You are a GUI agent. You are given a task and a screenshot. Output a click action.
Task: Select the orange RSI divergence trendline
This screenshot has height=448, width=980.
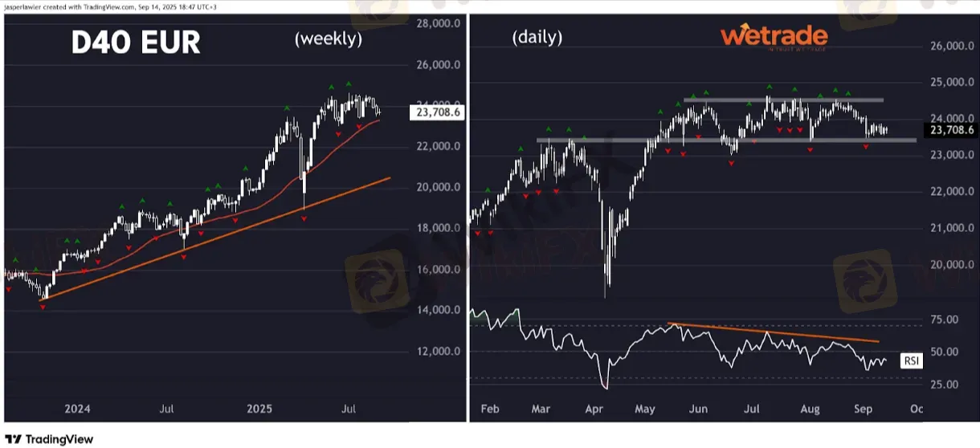pos(771,332)
